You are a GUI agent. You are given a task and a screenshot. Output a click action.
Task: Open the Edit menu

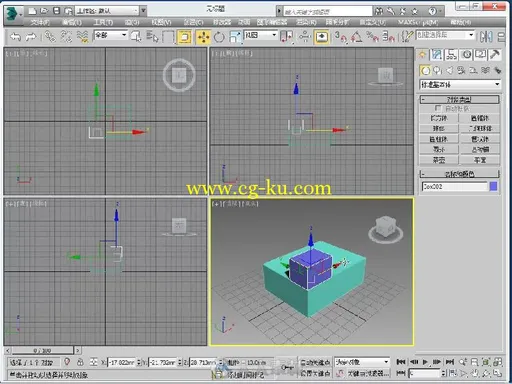(x=71, y=22)
